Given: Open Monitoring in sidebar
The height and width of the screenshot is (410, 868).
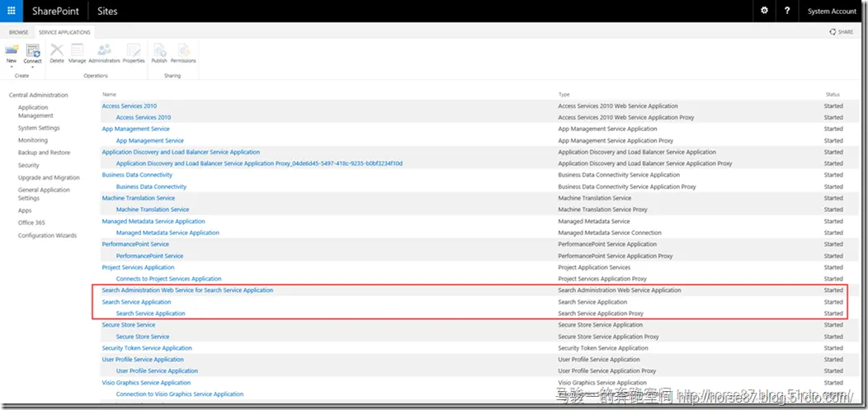Looking at the screenshot, I should click(33, 140).
